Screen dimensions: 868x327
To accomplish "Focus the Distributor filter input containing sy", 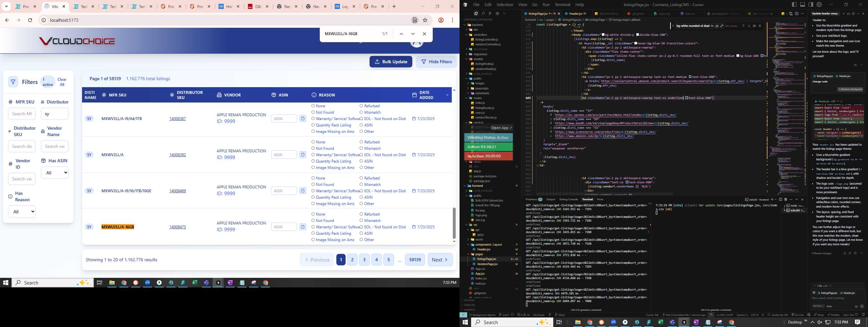I will coord(55,114).
